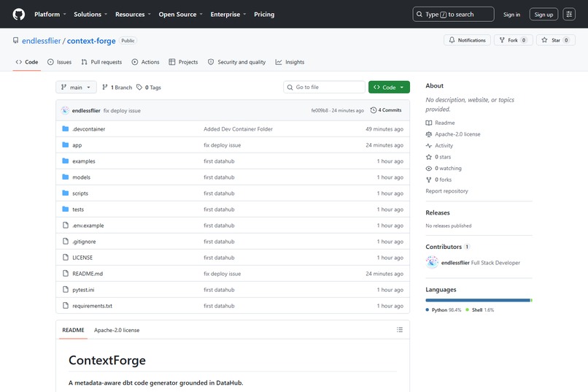Click the GitHub logo icon
Viewport: 588px width, 392px height.
(x=19, y=15)
